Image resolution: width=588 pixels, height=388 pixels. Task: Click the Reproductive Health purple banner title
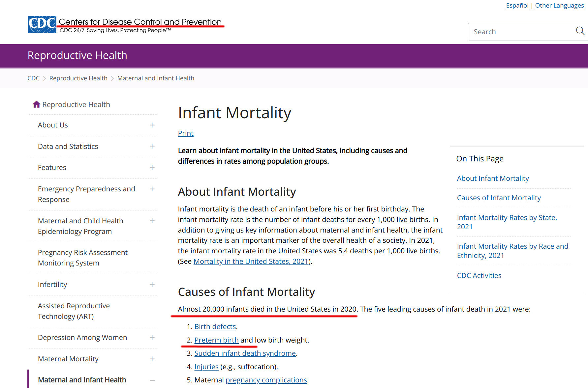[77, 55]
